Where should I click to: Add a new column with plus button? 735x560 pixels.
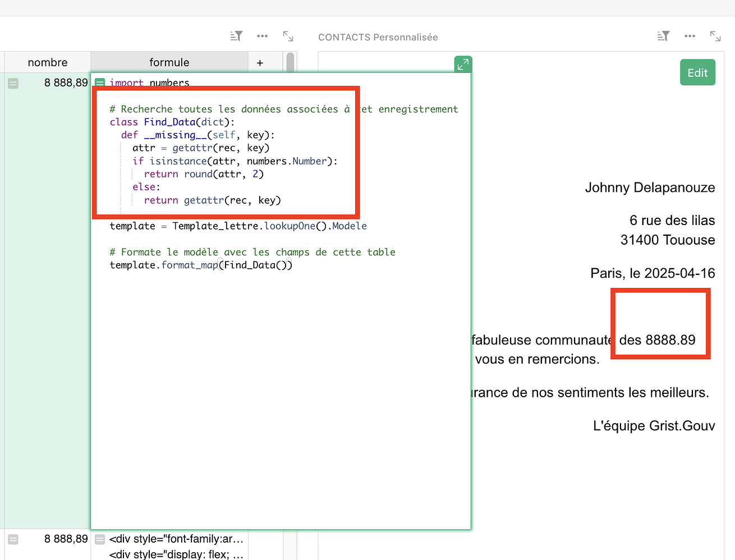tap(260, 62)
